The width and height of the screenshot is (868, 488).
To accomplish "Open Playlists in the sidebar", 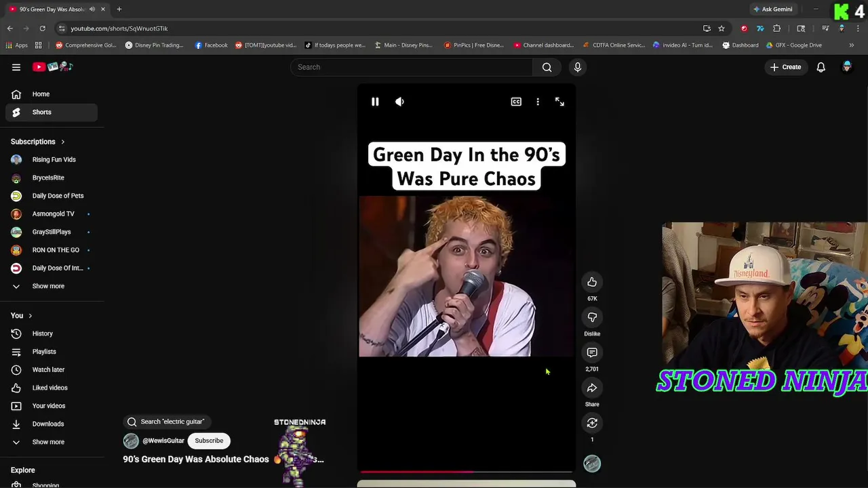I will tap(52, 352).
